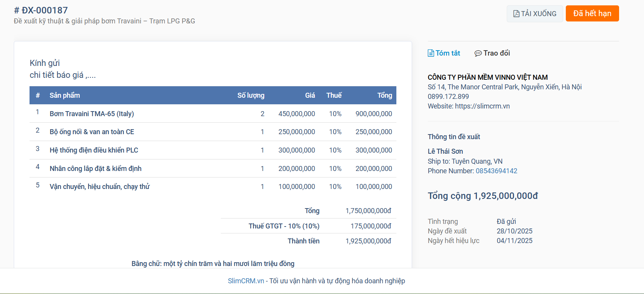
Task: Click the phone number 08543694142 link
Action: click(496, 171)
